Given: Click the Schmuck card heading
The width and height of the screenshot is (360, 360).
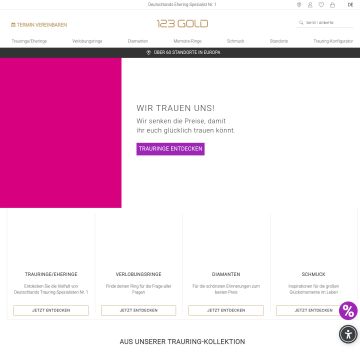Looking at the screenshot, I should click(313, 274).
